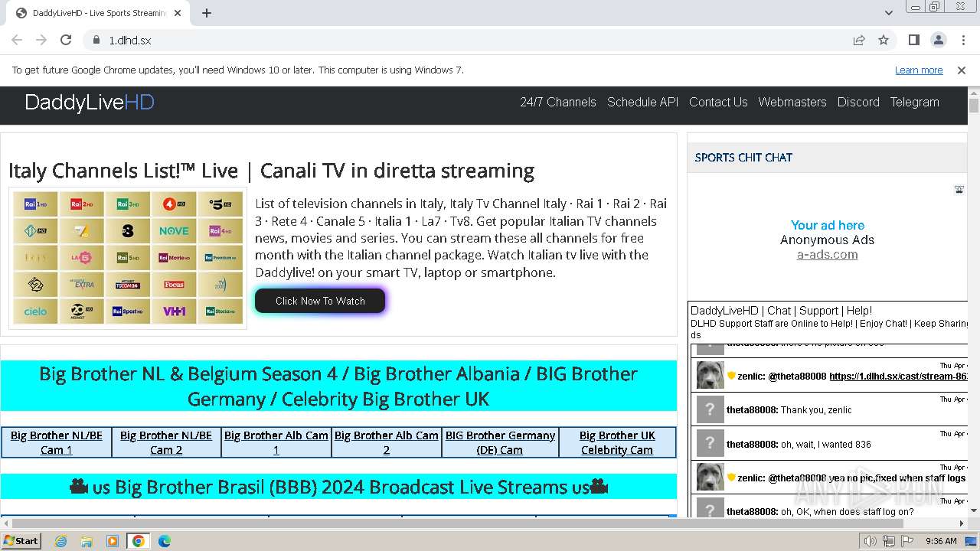The image size is (980, 551).
Task: Select the Rai 3 HD channel logo
Action: (128, 204)
